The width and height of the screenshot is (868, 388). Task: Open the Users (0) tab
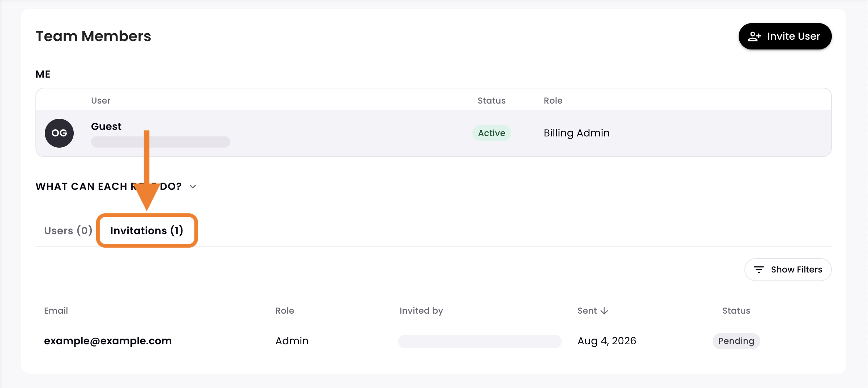click(68, 231)
